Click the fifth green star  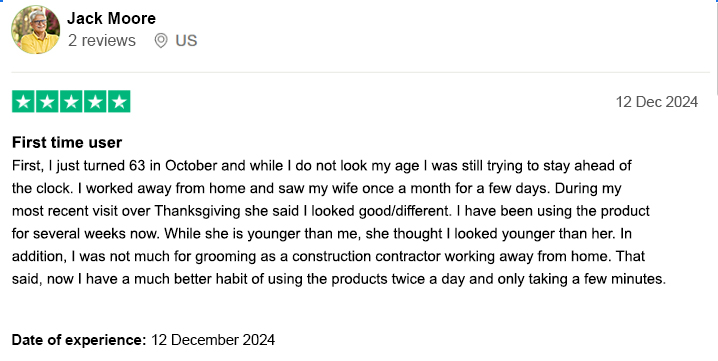(x=119, y=101)
